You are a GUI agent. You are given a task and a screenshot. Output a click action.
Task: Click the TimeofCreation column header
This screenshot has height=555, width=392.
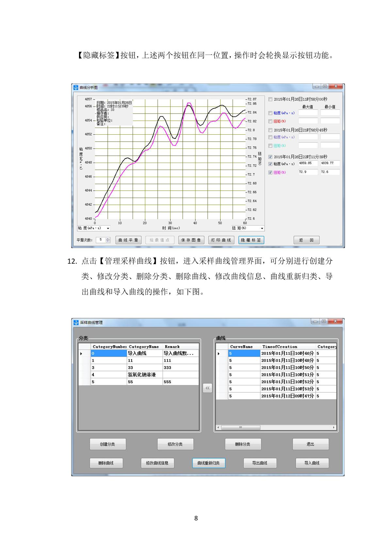288,347
